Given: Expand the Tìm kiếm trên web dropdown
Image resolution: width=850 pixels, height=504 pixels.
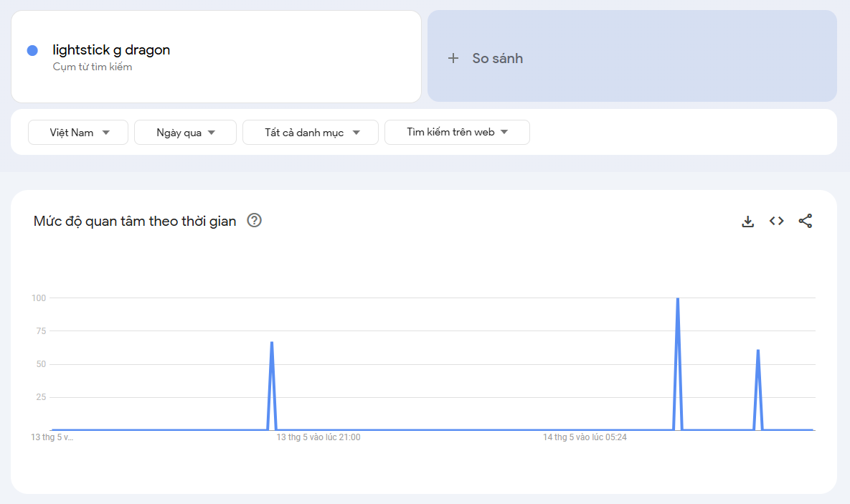Looking at the screenshot, I should pyautogui.click(x=457, y=133).
